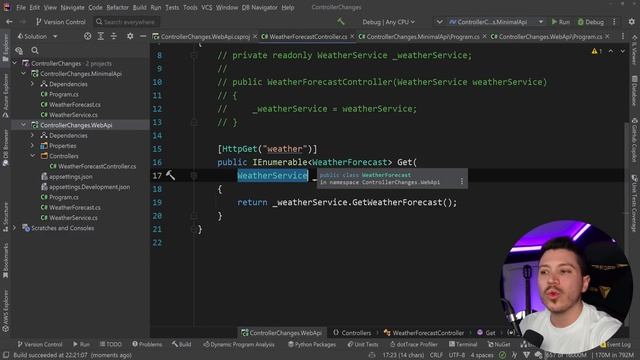Collapse the ControllerChanges.WebApi project
The height and width of the screenshot is (360, 640).
pos(24,125)
